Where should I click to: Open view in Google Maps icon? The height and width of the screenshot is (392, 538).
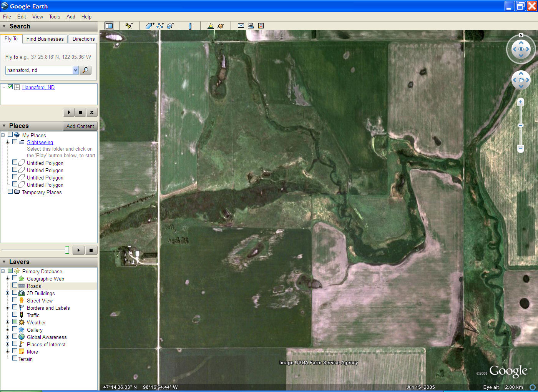click(x=261, y=26)
